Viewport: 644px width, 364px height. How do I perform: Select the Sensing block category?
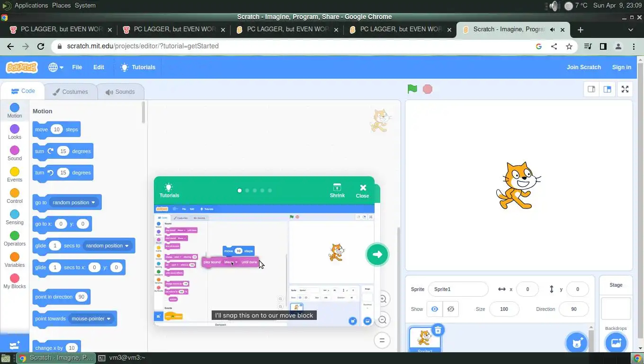(15, 218)
